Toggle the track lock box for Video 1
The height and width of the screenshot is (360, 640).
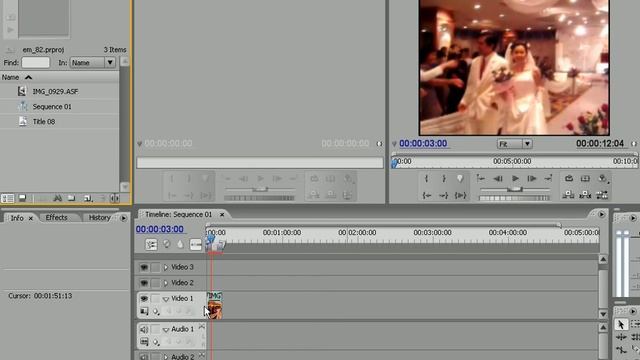[x=156, y=298]
